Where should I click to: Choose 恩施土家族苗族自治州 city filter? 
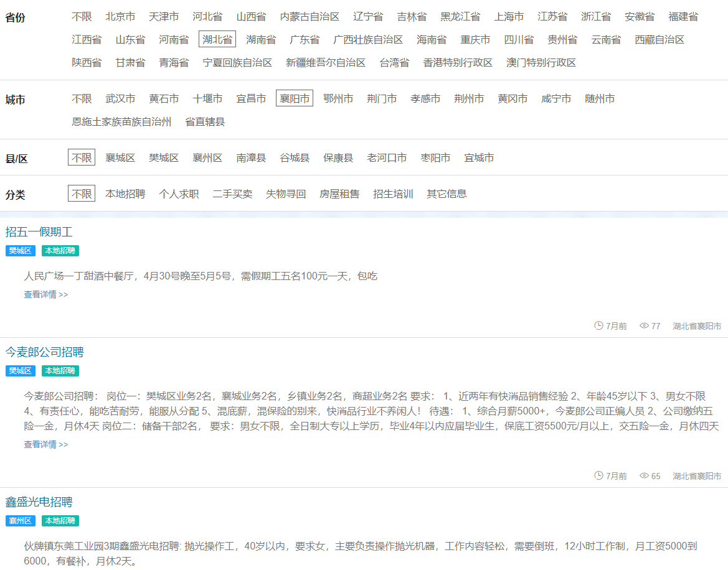point(121,122)
